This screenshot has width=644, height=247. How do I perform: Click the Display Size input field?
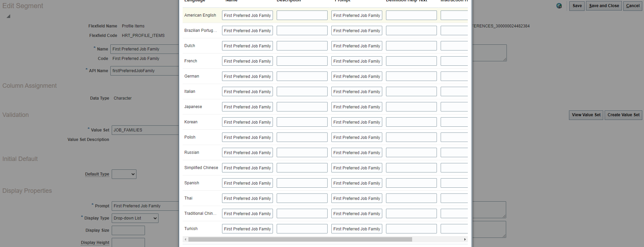point(128,230)
